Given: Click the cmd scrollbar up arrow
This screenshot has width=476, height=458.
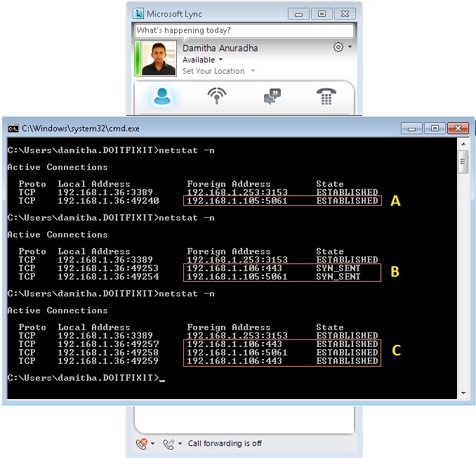Looking at the screenshot, I should pos(463,144).
